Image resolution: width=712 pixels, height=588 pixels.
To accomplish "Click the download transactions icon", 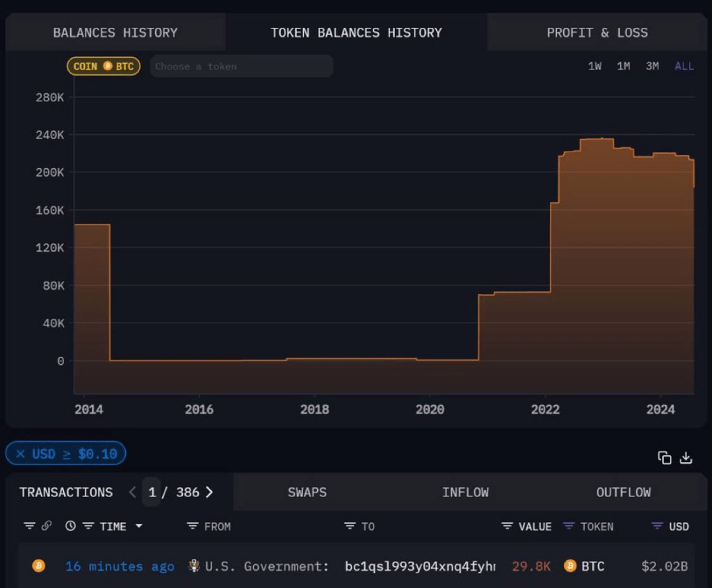I will point(686,457).
